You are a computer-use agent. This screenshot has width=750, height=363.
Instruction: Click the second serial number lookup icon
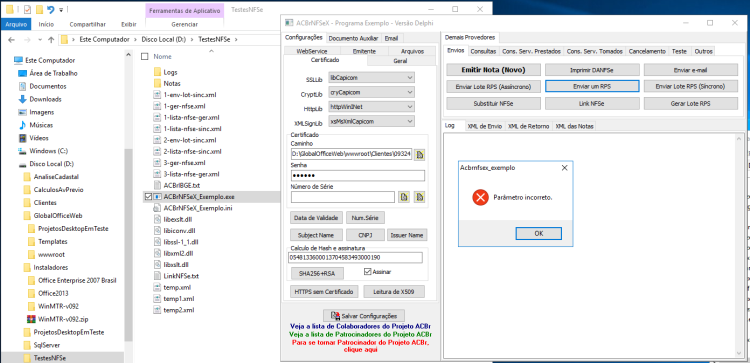(419, 197)
